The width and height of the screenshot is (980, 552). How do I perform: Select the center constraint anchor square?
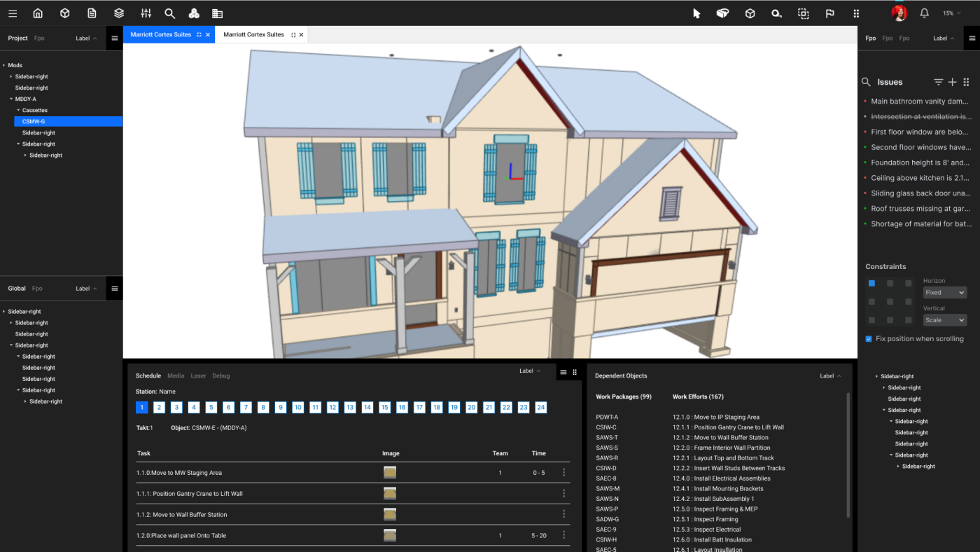pos(890,302)
